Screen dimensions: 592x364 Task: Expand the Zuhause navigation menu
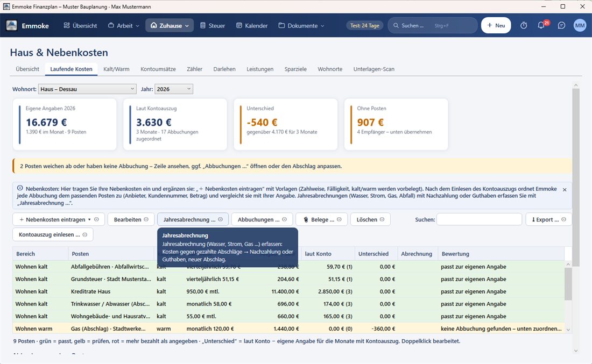click(170, 26)
